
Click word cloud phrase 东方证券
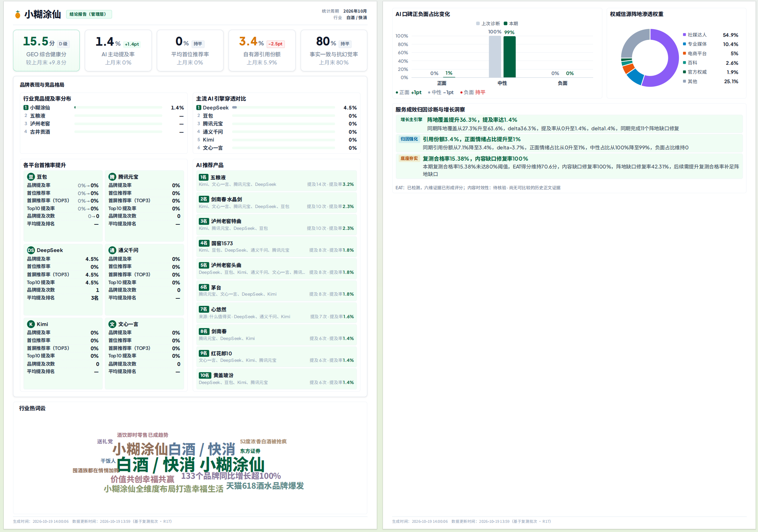tap(250, 451)
